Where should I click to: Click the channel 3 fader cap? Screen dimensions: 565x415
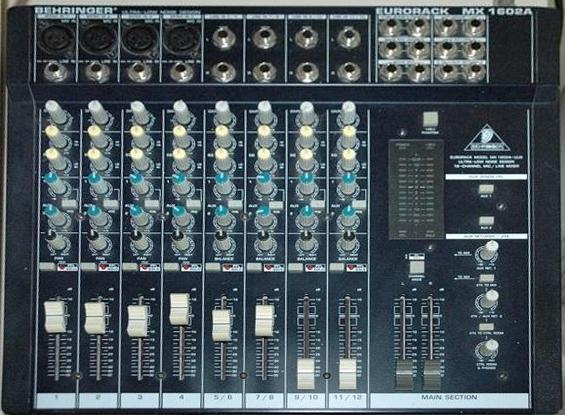(x=138, y=321)
